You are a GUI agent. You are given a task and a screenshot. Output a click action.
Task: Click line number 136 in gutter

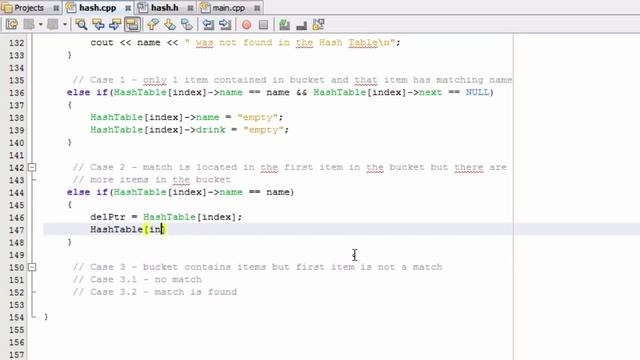16,93
